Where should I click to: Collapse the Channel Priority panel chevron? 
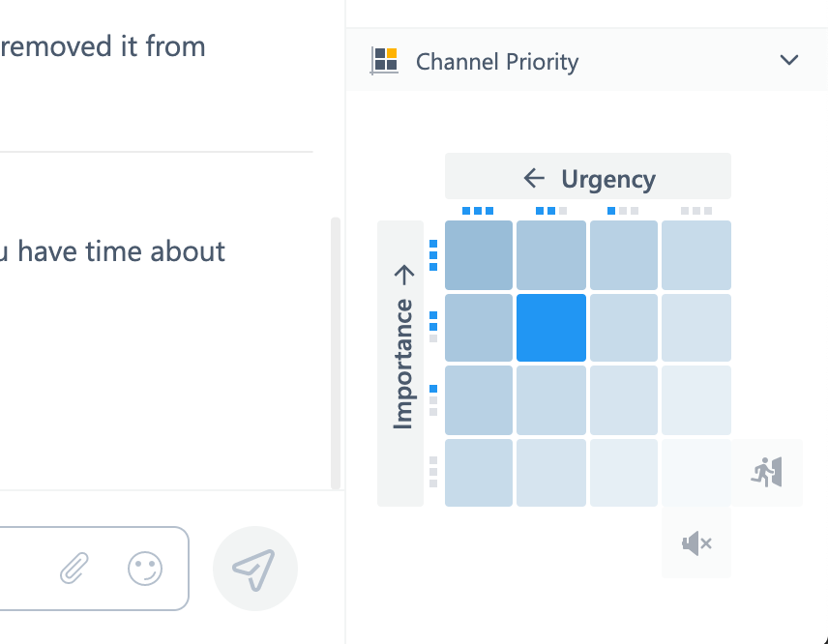click(789, 60)
